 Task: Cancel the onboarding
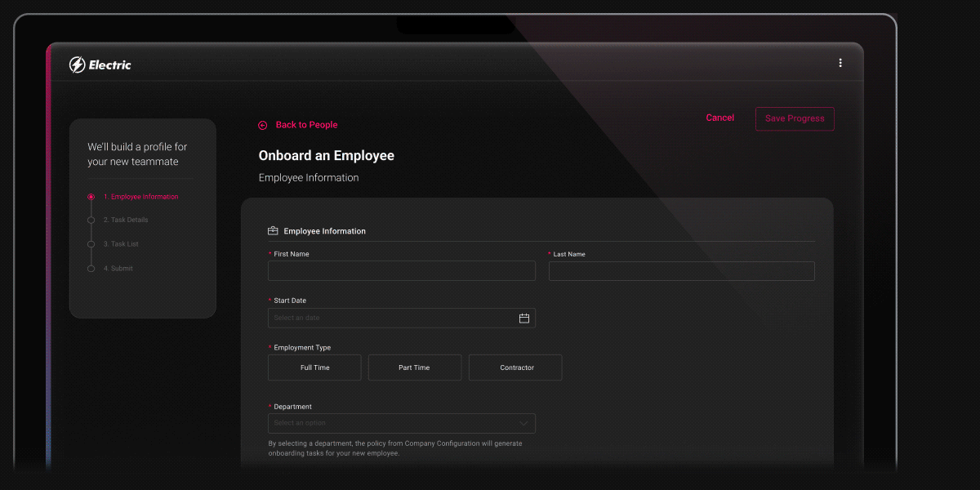pos(719,118)
